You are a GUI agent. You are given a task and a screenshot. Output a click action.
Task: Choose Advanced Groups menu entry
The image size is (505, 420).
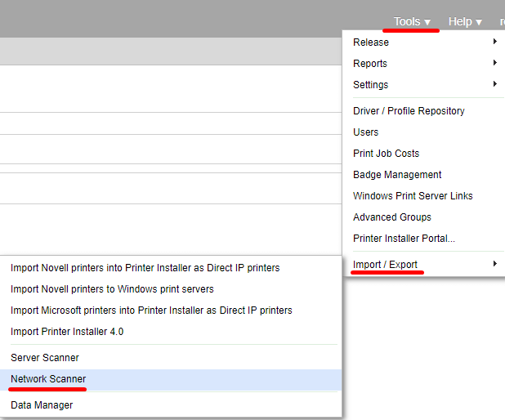point(392,217)
